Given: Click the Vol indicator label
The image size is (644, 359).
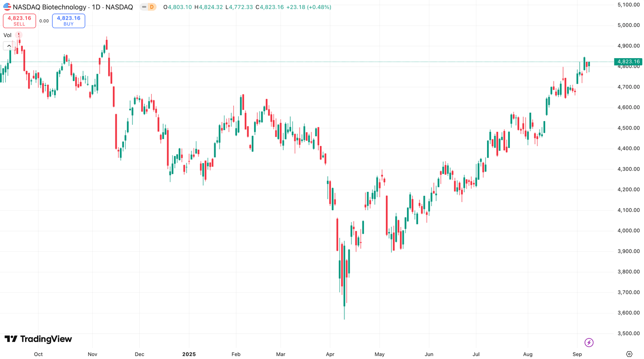Looking at the screenshot, I should click(7, 35).
